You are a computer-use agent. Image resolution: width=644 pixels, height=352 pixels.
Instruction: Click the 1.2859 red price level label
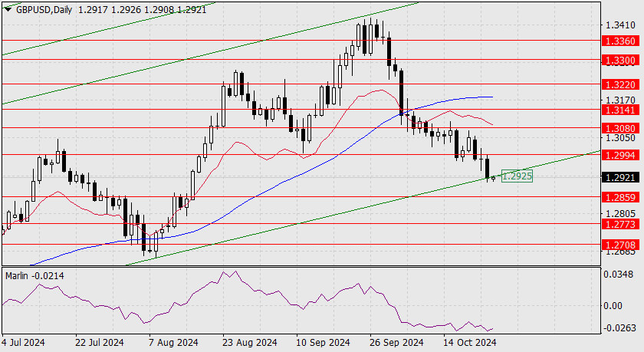pos(620,198)
